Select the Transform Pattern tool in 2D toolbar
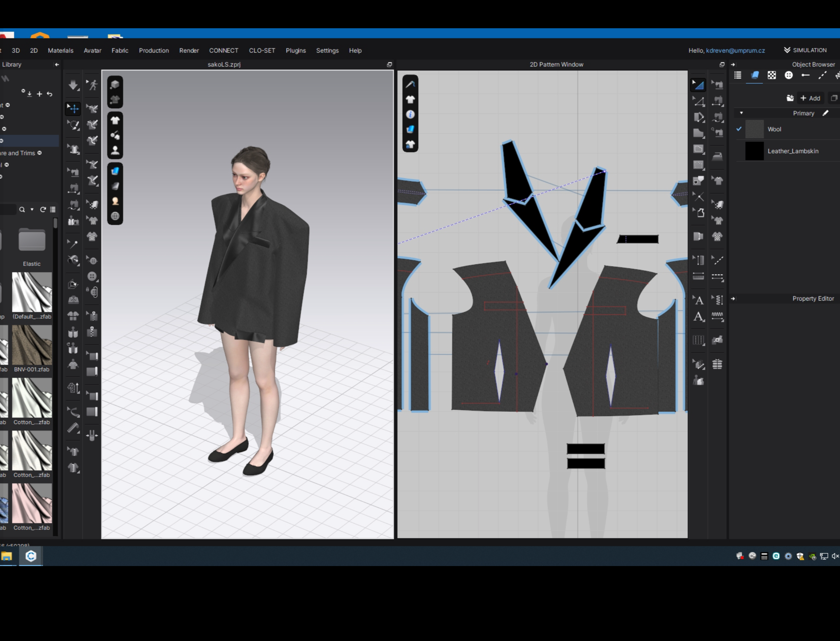Screen dimensions: 840x641 tap(699, 85)
